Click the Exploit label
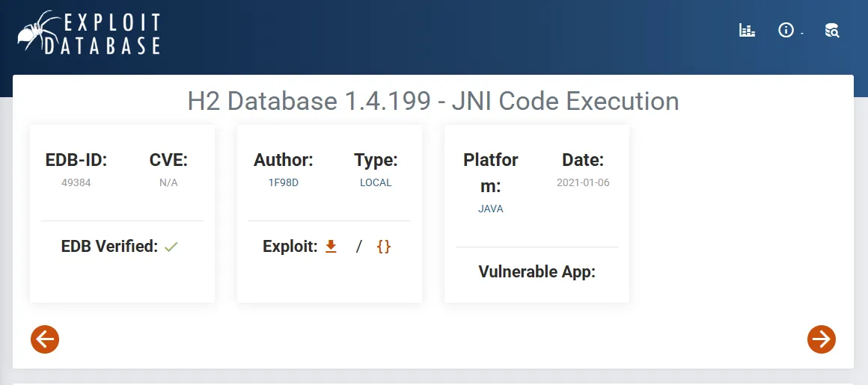The width and height of the screenshot is (868, 385). [x=290, y=246]
